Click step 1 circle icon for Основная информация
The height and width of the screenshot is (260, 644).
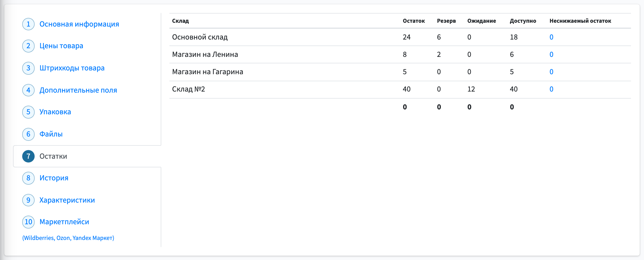click(28, 24)
